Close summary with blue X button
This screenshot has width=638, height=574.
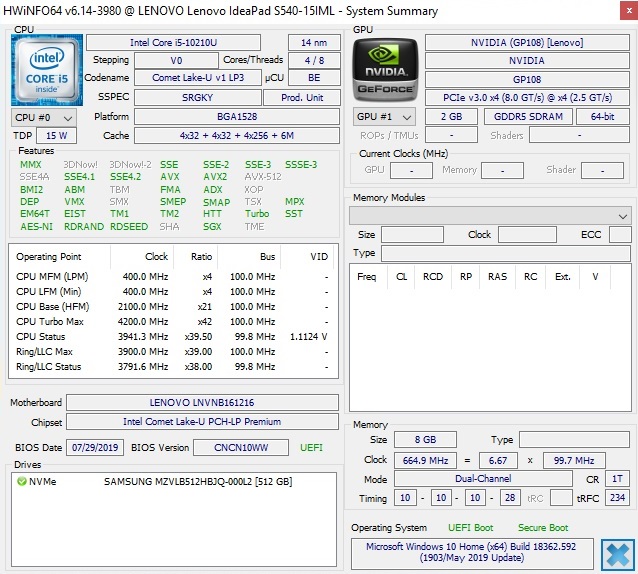pos(617,554)
